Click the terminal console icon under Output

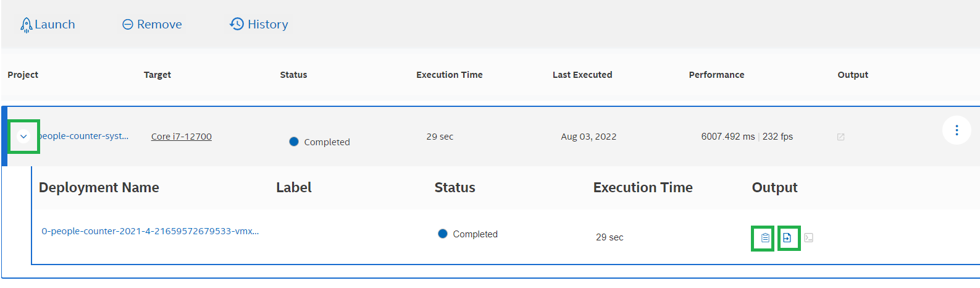809,238
